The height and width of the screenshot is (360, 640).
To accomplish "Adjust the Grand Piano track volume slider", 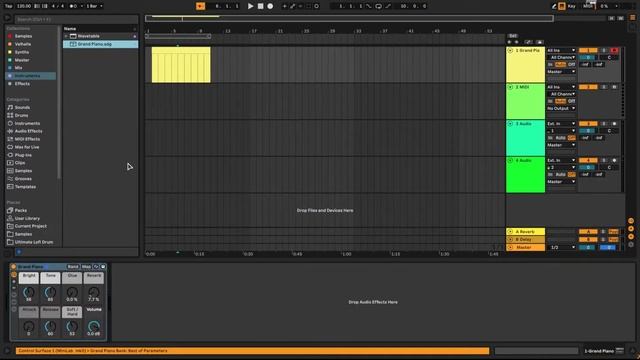I will click(x=588, y=58).
